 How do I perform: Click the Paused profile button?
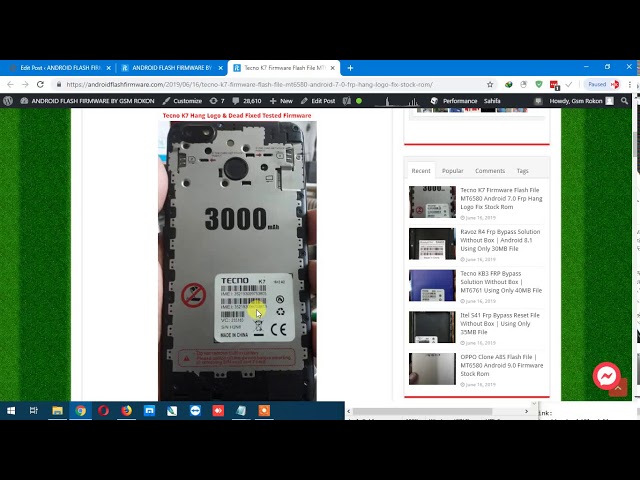pyautogui.click(x=603, y=84)
